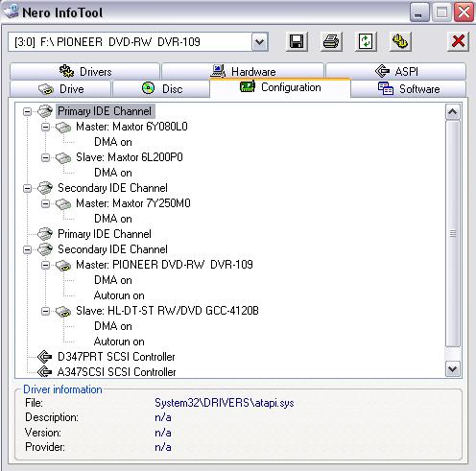Select the Configuration tab

tap(280, 87)
